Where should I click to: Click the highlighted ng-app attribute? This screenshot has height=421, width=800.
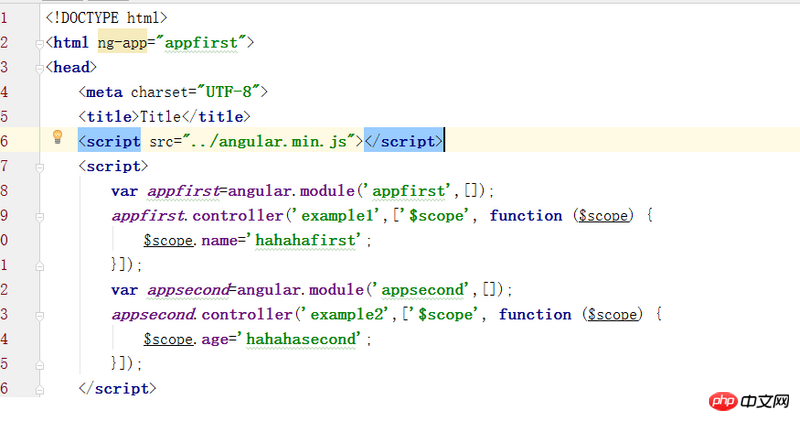click(x=122, y=42)
